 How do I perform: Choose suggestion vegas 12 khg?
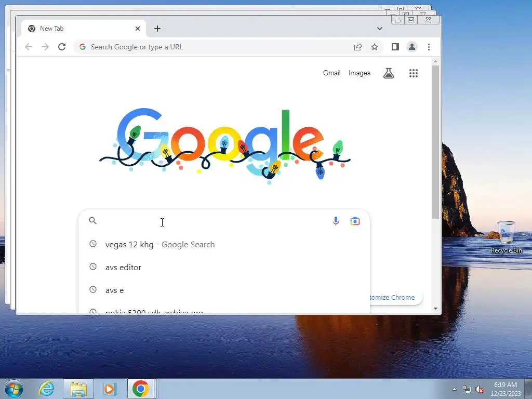[224, 244]
